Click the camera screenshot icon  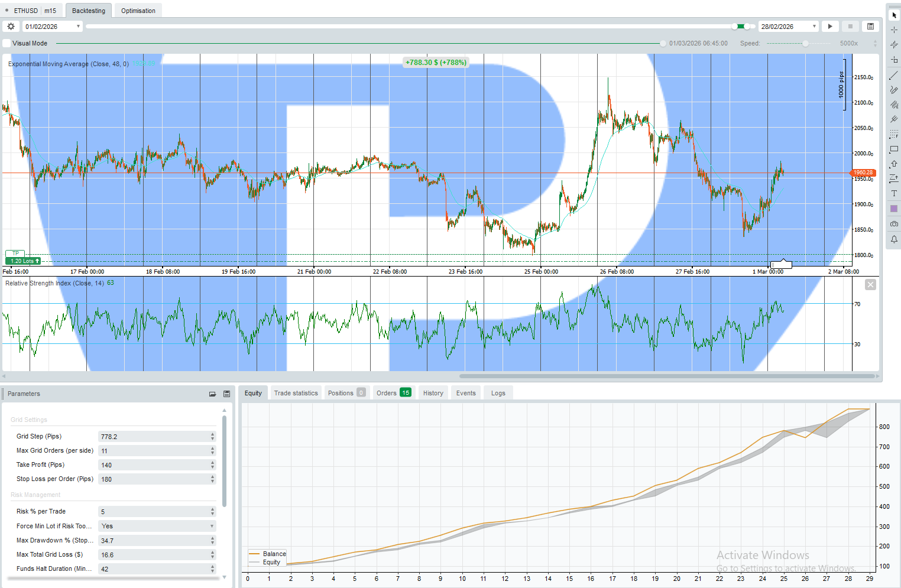894,224
